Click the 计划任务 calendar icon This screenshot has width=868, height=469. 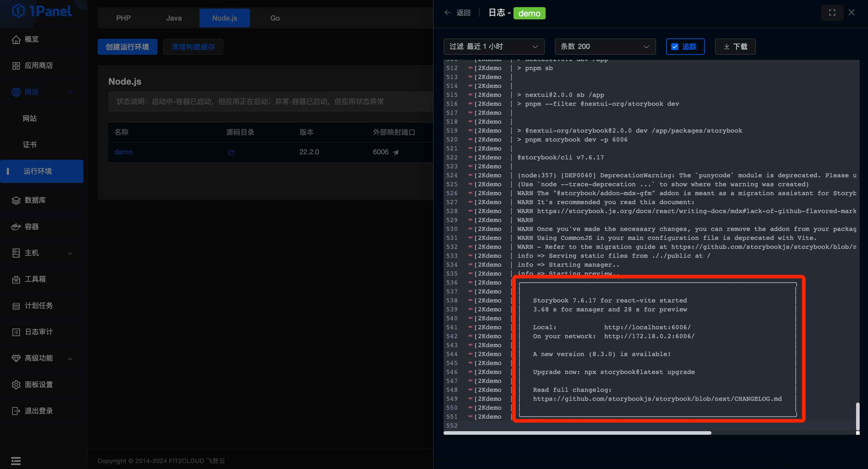tap(16, 306)
